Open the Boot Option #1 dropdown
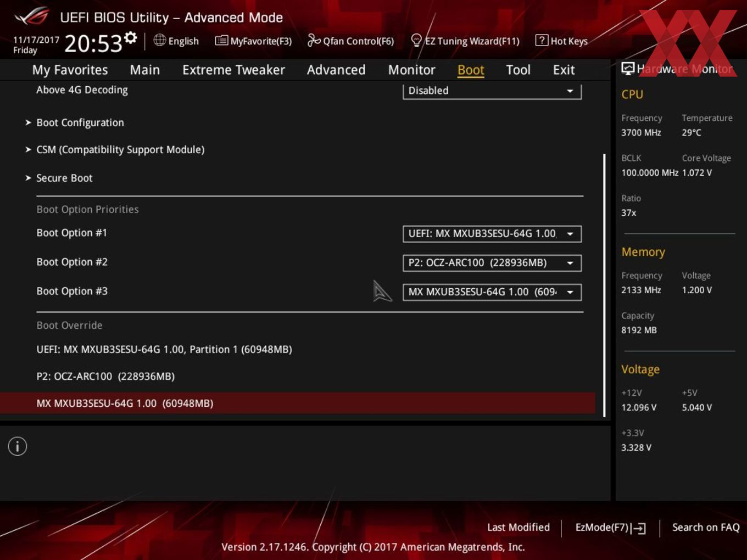This screenshot has height=560, width=747. click(492, 234)
